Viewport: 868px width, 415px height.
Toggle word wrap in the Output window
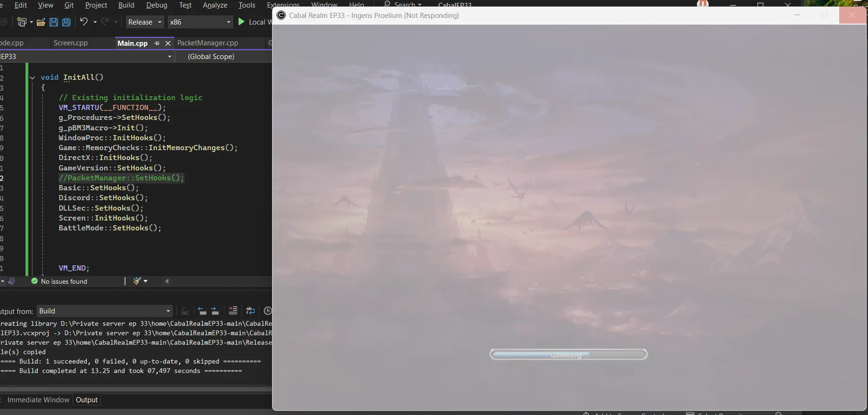point(250,311)
